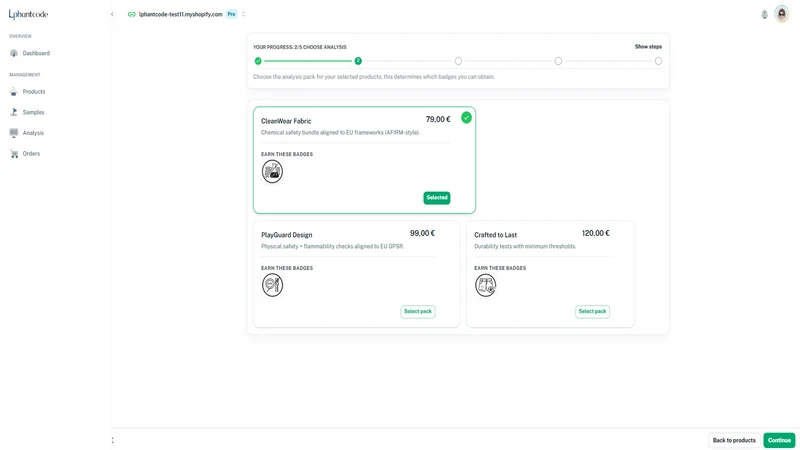The image size is (800, 450).
Task: Click step 3 circle in progress bar
Action: [x=458, y=61]
